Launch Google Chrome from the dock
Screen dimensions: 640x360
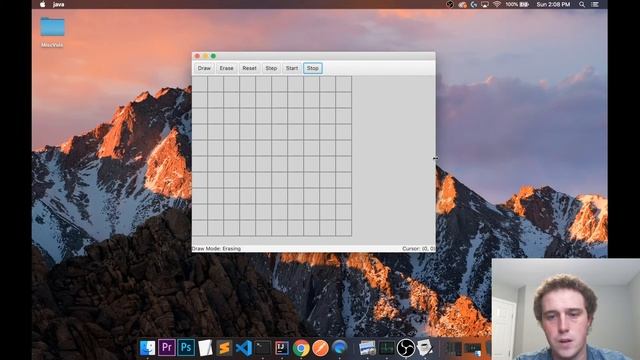point(301,348)
